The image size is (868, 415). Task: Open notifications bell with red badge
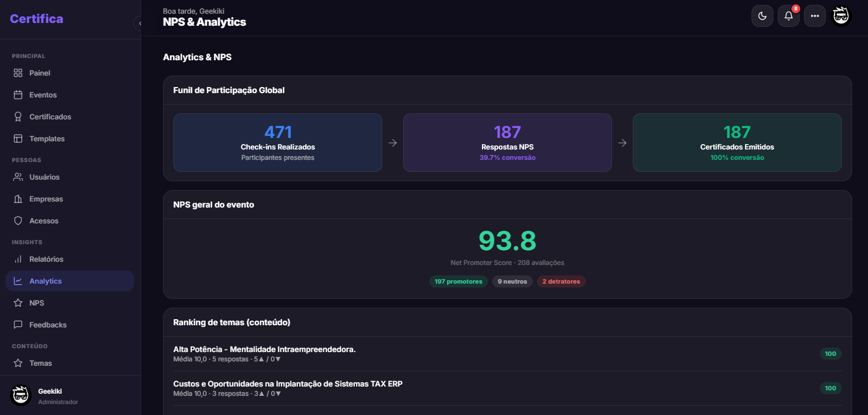[x=789, y=16]
